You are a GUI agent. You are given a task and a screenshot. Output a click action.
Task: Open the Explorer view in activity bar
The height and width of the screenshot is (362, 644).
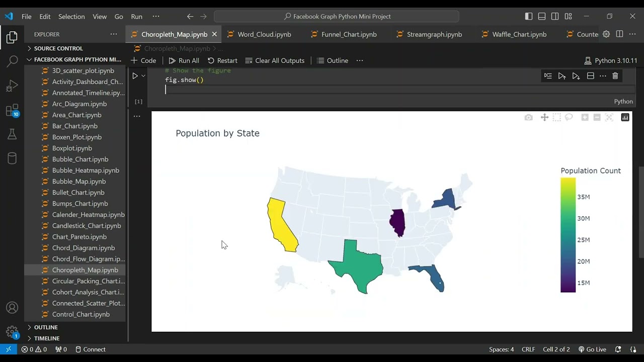coord(12,38)
